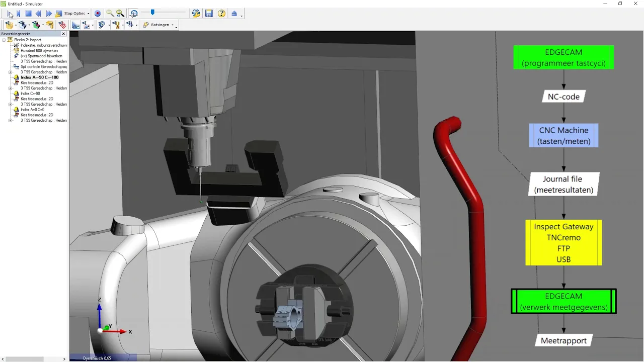The height and width of the screenshot is (362, 644).
Task: Open the Stop Opties dropdown
Action: (x=89, y=14)
